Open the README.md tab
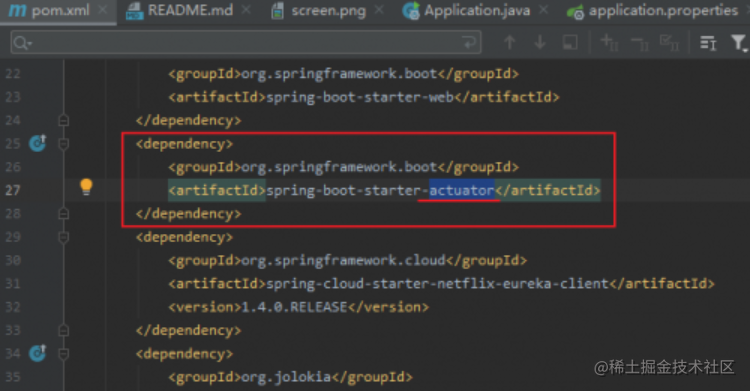 click(x=180, y=11)
